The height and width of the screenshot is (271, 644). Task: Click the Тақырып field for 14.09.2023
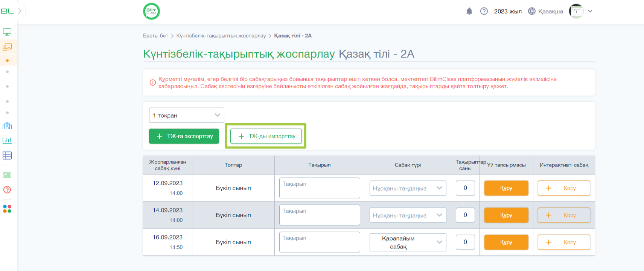click(320, 215)
